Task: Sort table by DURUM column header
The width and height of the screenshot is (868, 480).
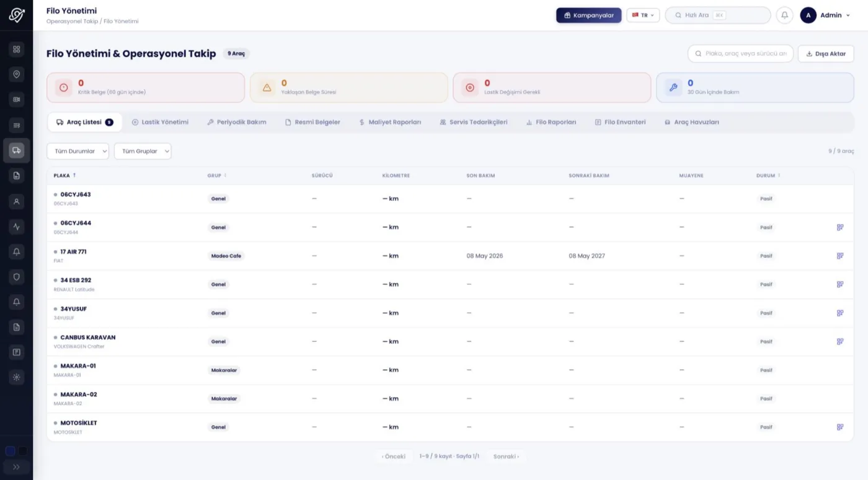Action: (768, 175)
